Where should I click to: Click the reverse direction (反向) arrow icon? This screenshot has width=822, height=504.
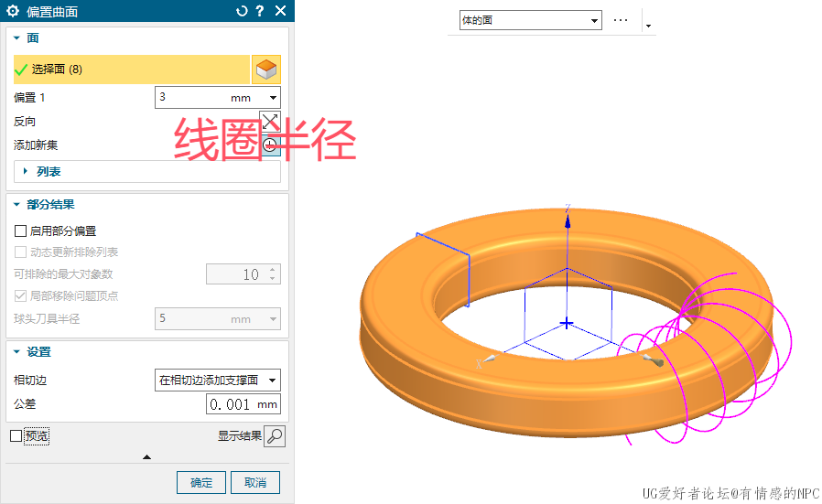270,121
